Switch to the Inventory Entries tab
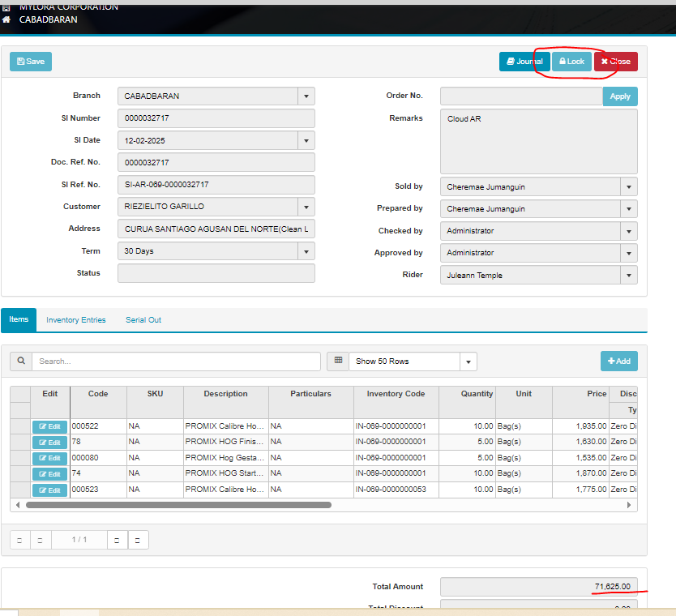The width and height of the screenshot is (676, 616). click(75, 320)
